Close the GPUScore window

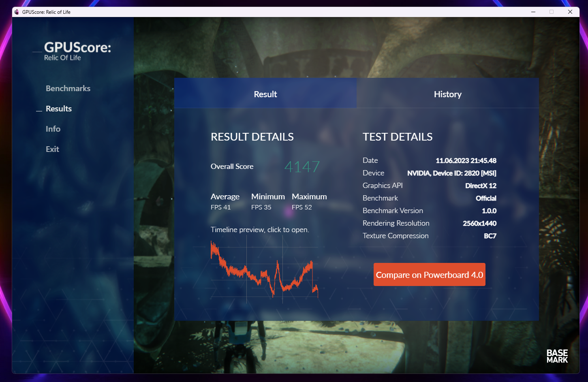point(570,12)
